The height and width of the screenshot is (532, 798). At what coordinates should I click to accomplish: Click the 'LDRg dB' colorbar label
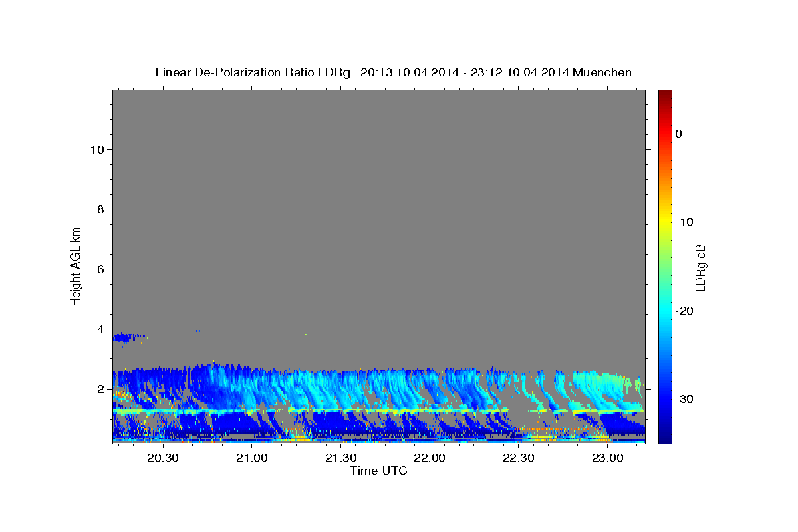(x=700, y=267)
